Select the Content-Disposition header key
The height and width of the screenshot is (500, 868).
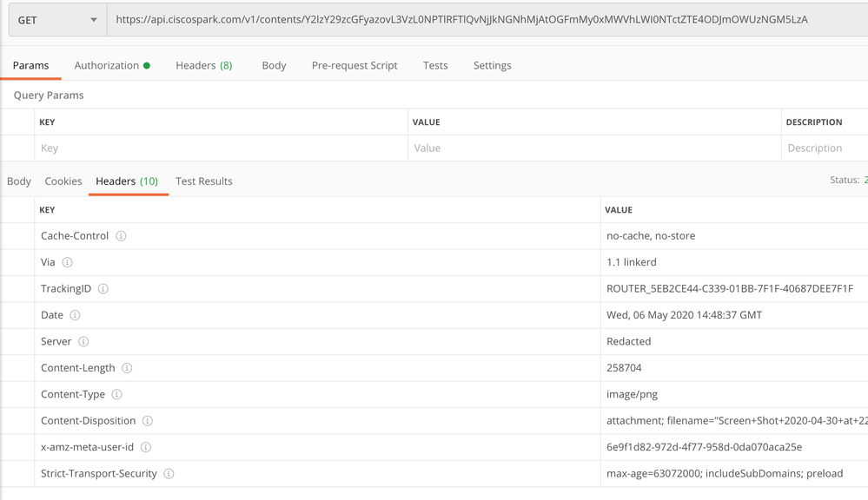(x=88, y=421)
